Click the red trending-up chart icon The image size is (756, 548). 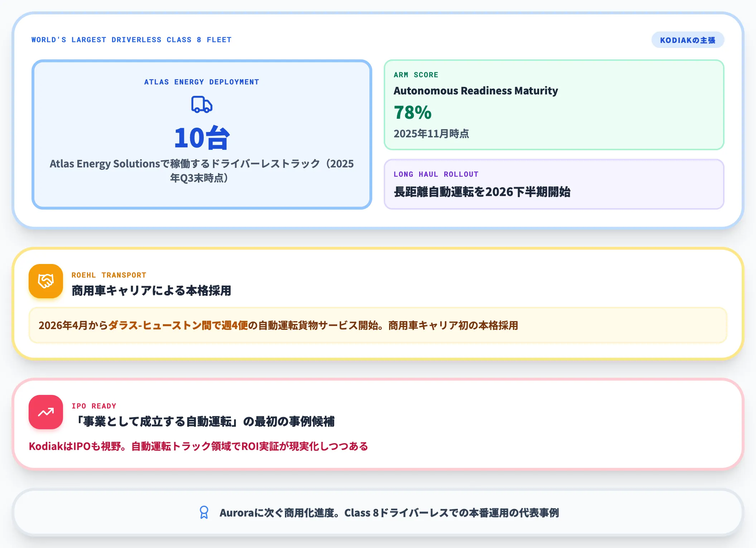pyautogui.click(x=46, y=412)
